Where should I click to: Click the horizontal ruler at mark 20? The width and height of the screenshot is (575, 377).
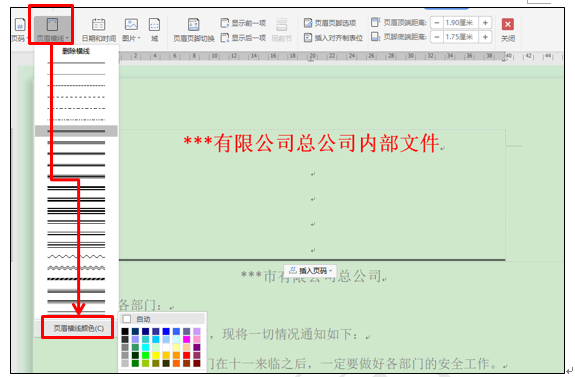tap(312, 56)
